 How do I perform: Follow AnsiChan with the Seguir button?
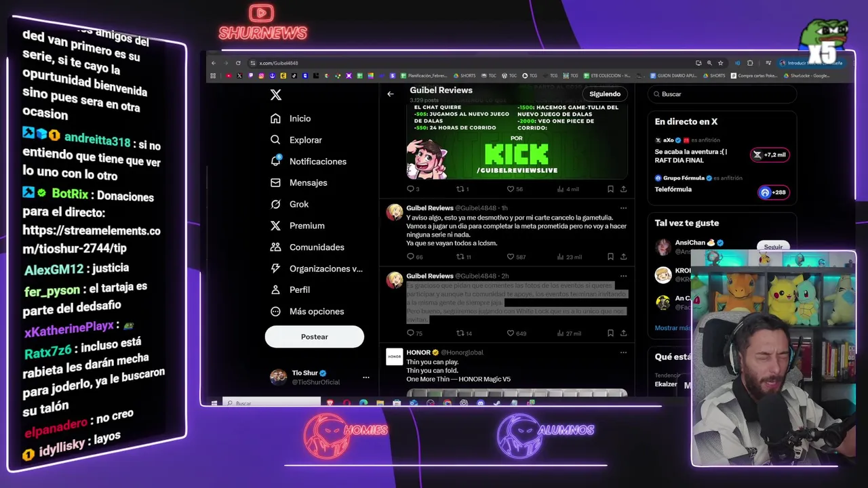coord(773,247)
